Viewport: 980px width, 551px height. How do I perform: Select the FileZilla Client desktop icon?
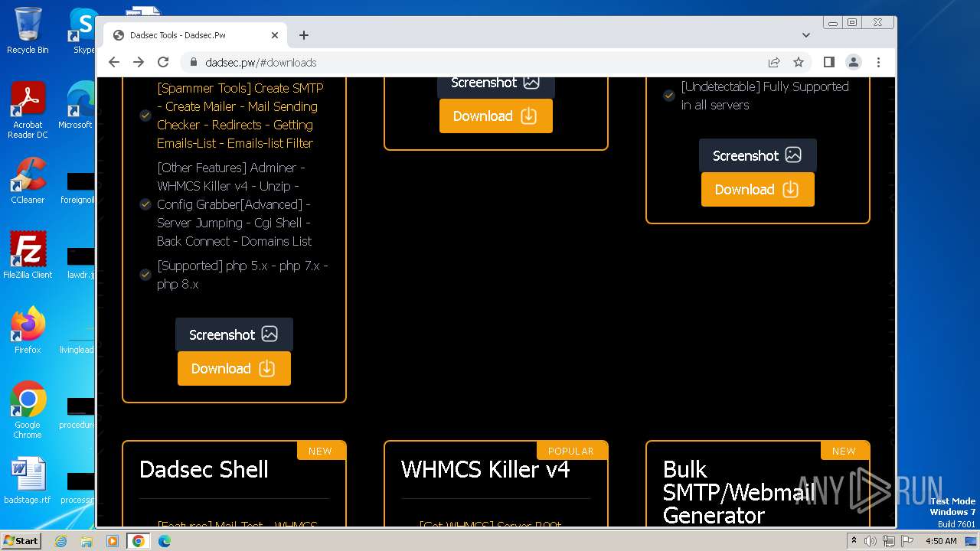click(x=28, y=255)
